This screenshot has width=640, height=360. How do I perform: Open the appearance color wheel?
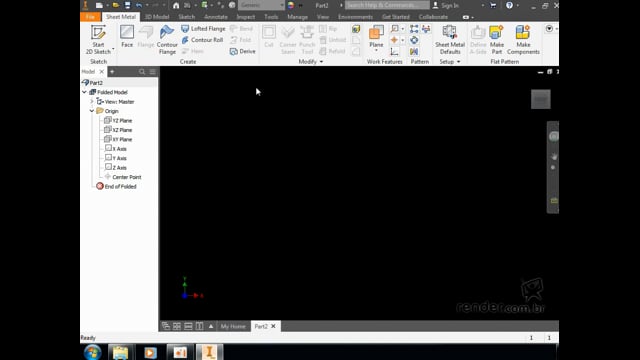(291, 5)
